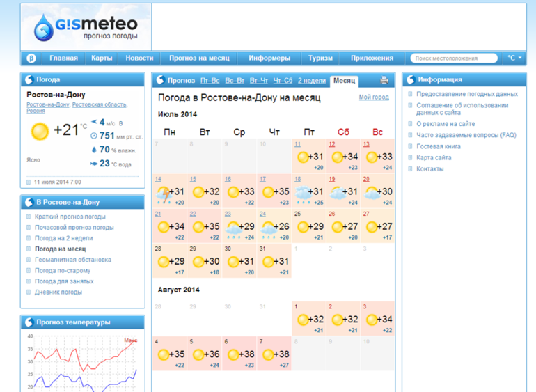Image resolution: width=536 pixels, height=392 pixels.
Task: Click the large sun icon beside +21
Action: [40, 130]
